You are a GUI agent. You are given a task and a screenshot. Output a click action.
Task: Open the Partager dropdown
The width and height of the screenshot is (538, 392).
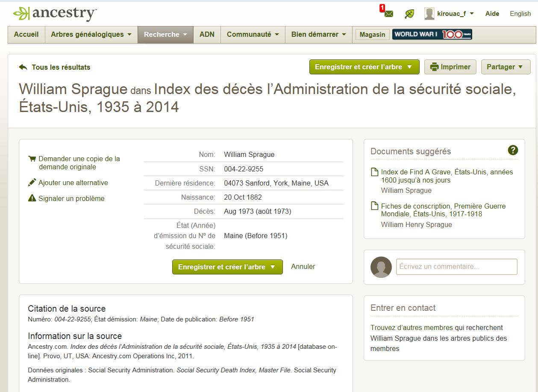506,67
